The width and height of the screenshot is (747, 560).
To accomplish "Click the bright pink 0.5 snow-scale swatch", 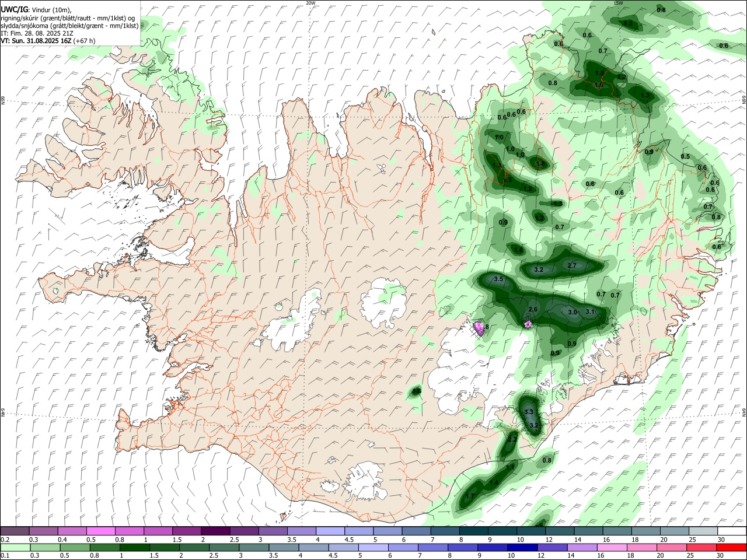I will 100,531.
